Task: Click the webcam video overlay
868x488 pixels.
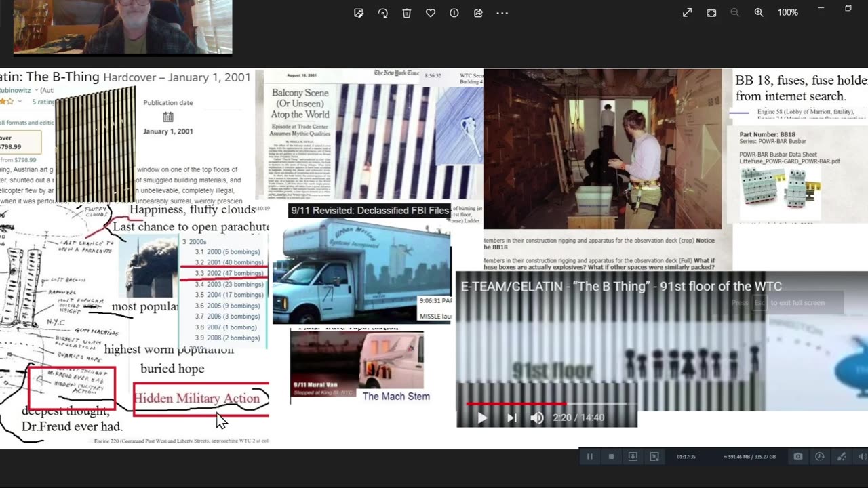Action: pos(123,26)
